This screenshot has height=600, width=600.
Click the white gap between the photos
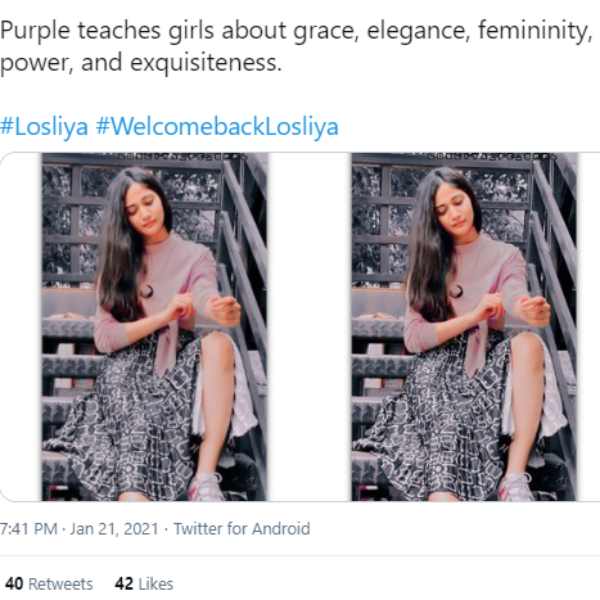(310, 326)
